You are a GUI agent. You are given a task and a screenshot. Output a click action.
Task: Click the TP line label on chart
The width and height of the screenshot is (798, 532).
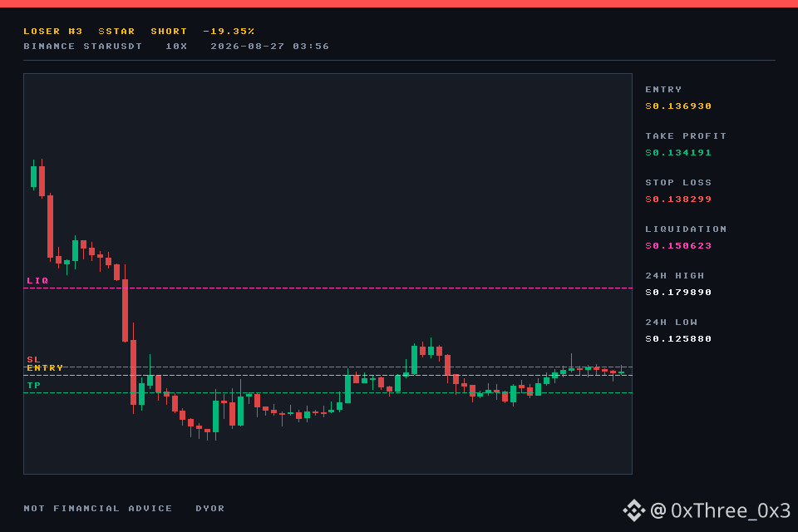(x=33, y=386)
